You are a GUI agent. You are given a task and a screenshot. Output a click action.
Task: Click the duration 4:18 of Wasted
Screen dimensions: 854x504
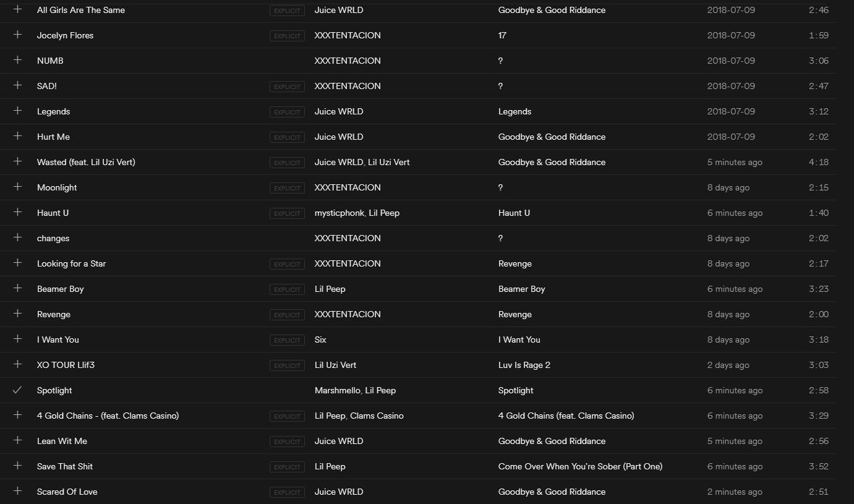click(819, 162)
